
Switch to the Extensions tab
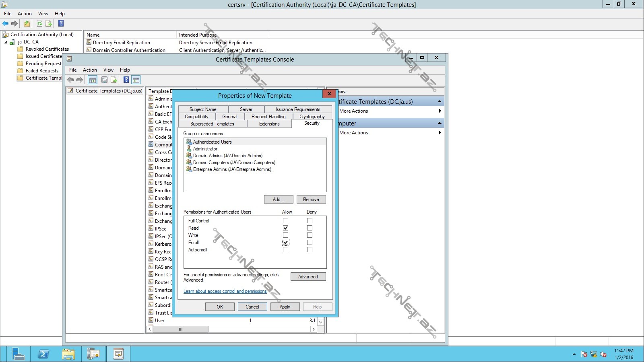tap(269, 124)
